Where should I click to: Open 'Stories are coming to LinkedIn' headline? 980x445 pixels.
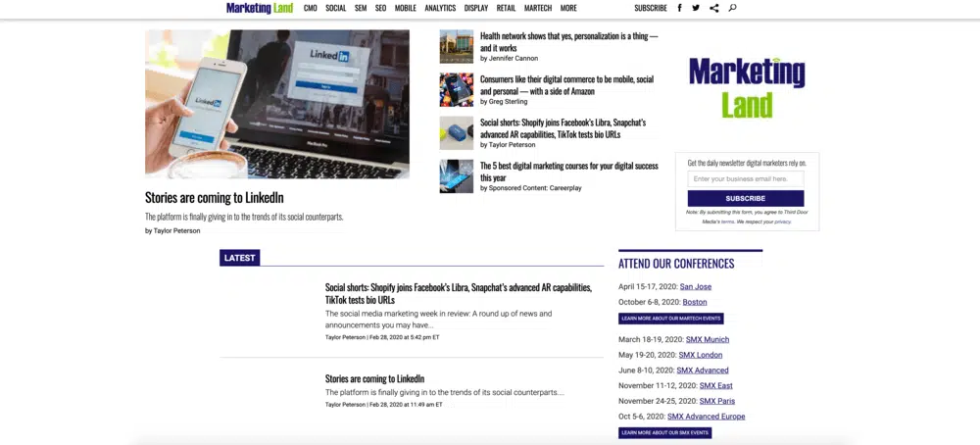[x=215, y=198]
